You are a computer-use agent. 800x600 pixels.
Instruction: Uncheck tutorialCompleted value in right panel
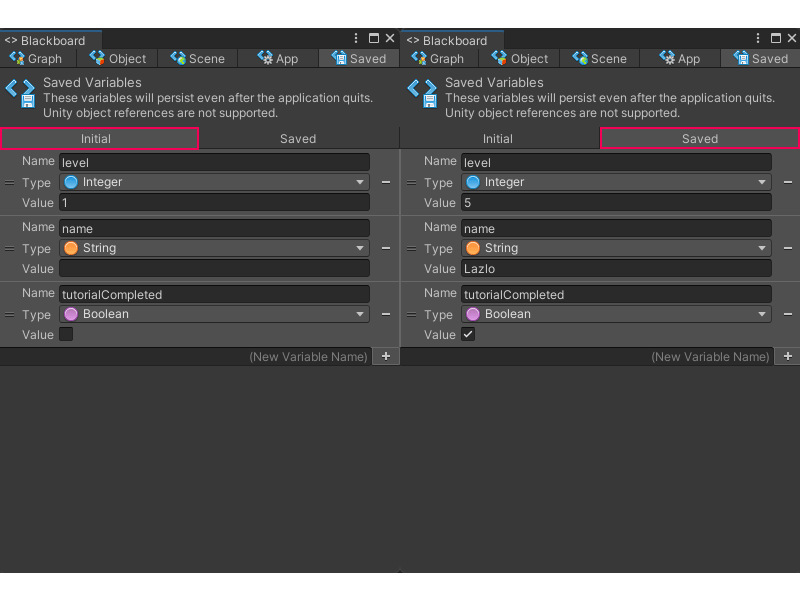pyautogui.click(x=468, y=335)
